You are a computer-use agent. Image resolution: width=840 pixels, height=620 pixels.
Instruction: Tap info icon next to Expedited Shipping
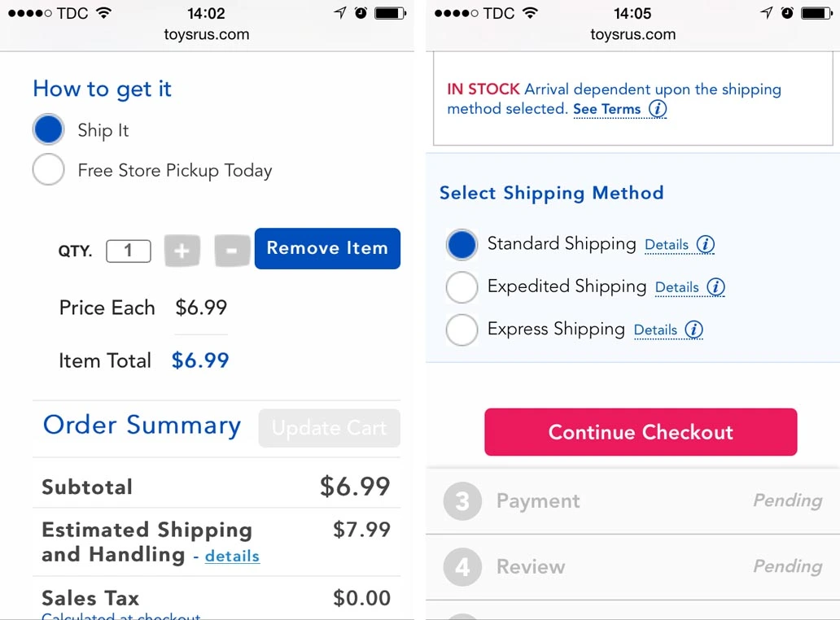(x=715, y=287)
